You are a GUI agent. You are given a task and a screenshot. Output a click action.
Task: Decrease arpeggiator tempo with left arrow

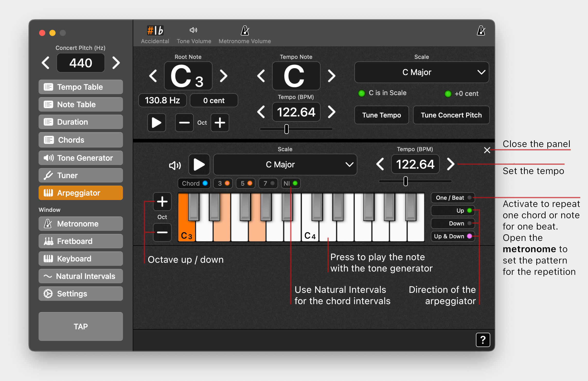coord(380,164)
